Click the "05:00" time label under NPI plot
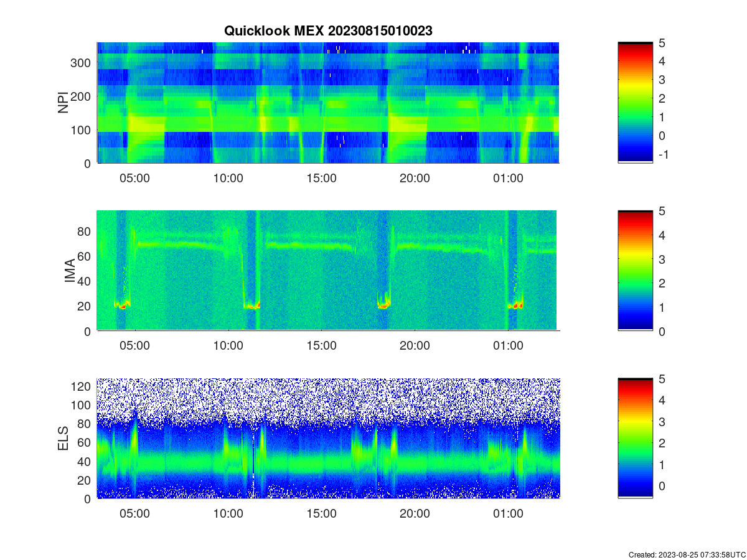 [x=134, y=178]
